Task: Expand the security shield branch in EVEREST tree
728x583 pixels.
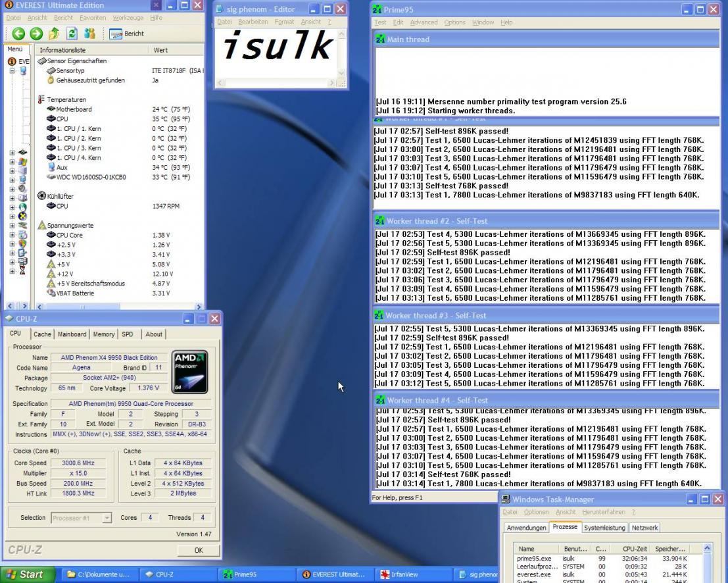Action: coord(12,243)
